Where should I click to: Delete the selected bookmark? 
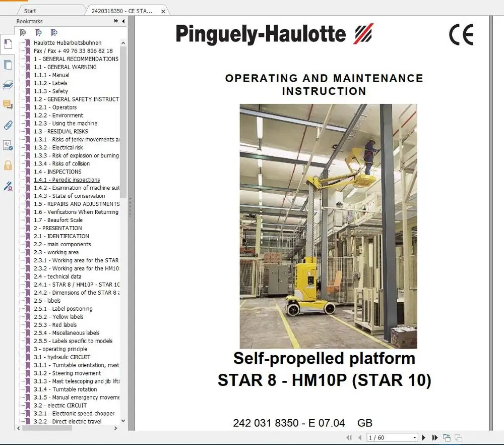(23, 32)
